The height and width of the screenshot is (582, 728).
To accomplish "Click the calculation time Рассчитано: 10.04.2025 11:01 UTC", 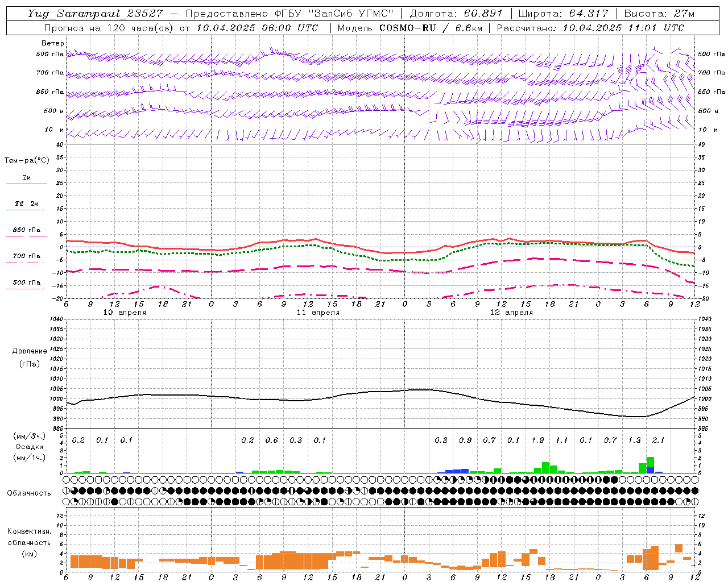I will click(x=590, y=28).
